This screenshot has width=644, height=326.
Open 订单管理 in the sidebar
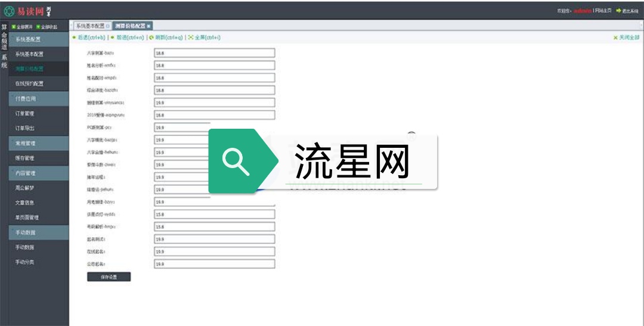39,114
